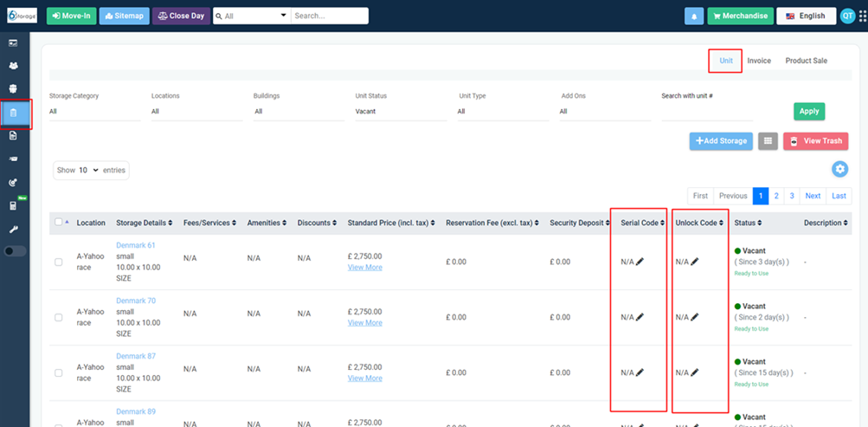
Task: Go to Next page
Action: pyautogui.click(x=813, y=196)
